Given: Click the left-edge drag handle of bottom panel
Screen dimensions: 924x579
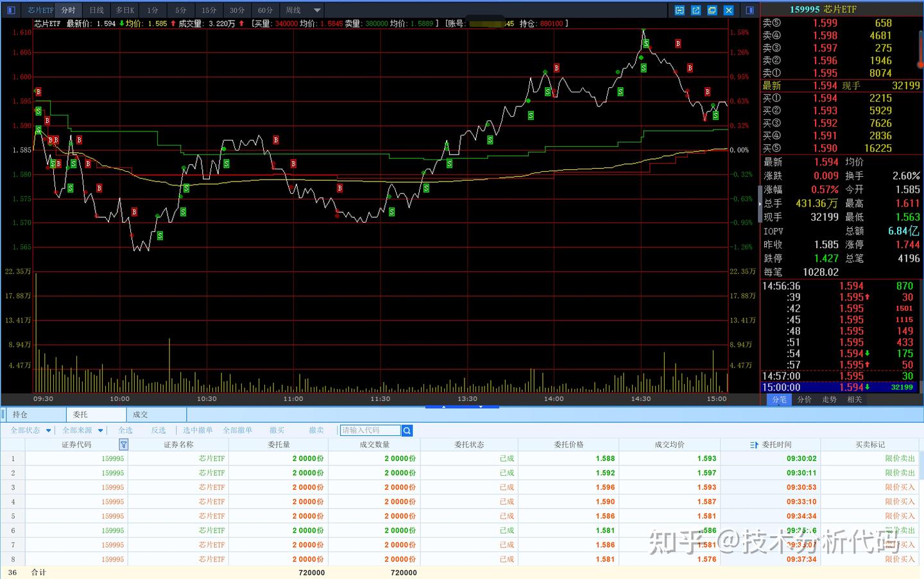Looking at the screenshot, I should (3, 414).
